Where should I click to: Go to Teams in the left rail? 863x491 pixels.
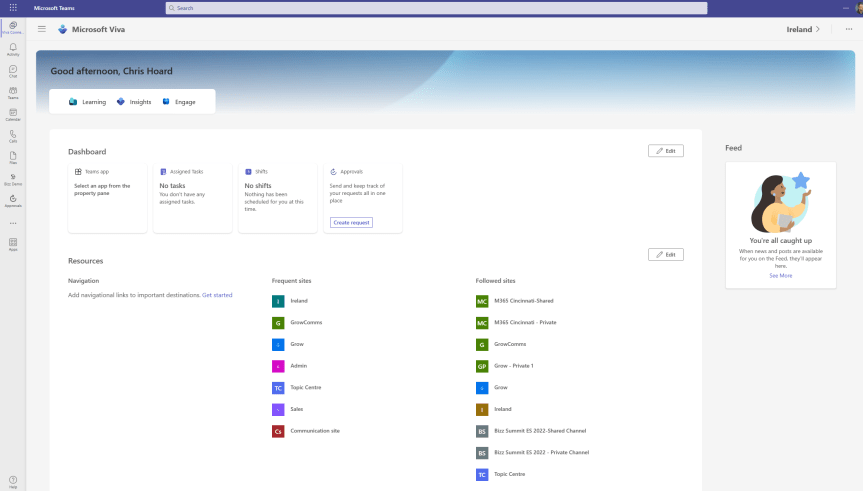click(13, 92)
